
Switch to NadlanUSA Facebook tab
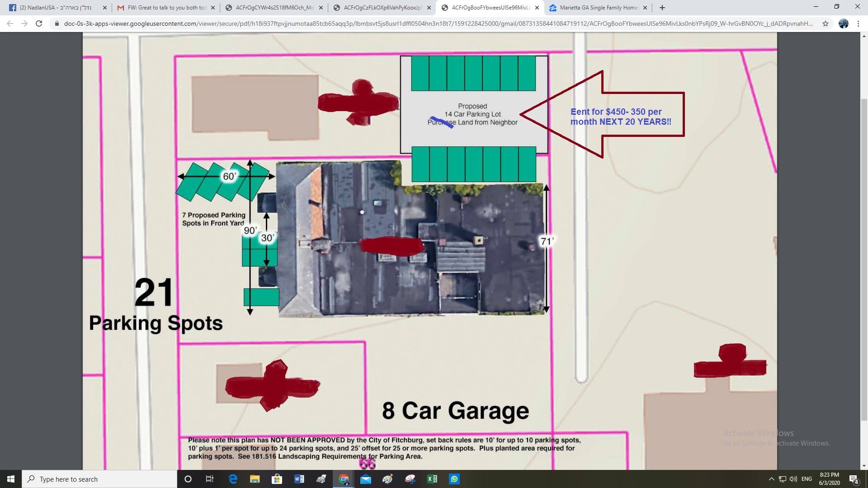pos(54,8)
